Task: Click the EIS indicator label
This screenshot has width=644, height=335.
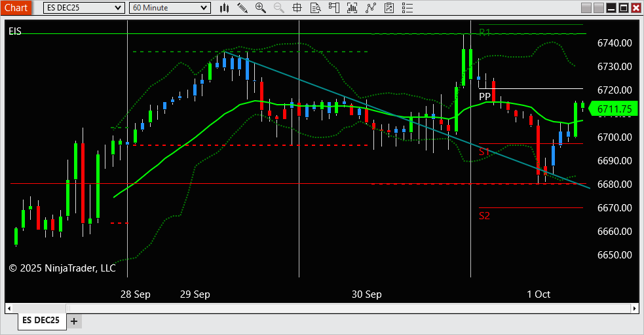Action: (x=15, y=31)
